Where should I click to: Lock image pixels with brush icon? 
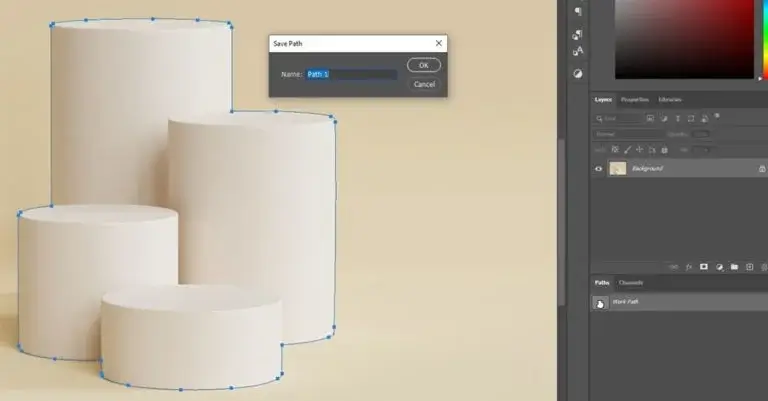627,150
